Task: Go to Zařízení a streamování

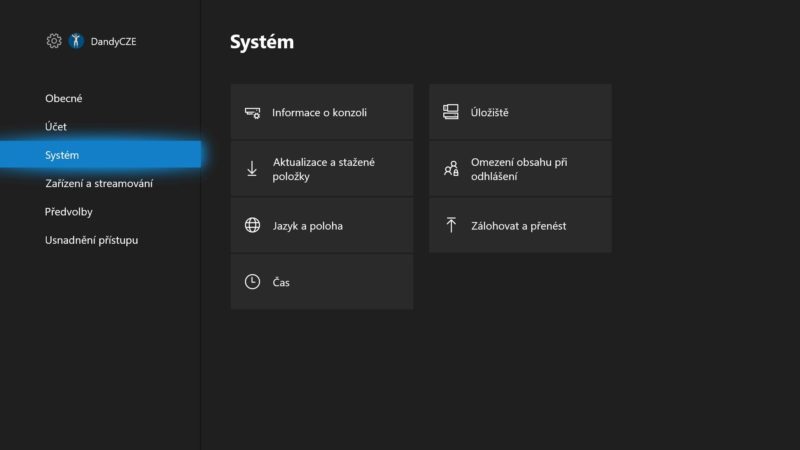Action: tap(101, 183)
